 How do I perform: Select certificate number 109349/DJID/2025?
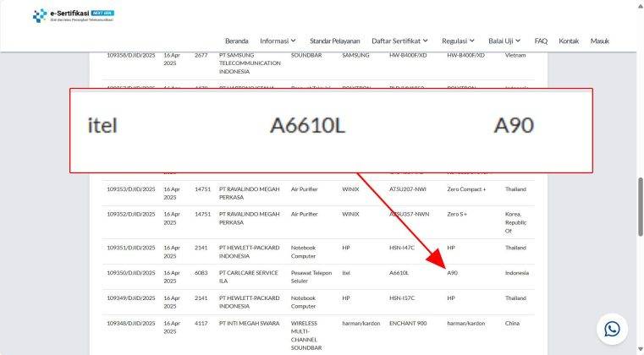(131, 298)
